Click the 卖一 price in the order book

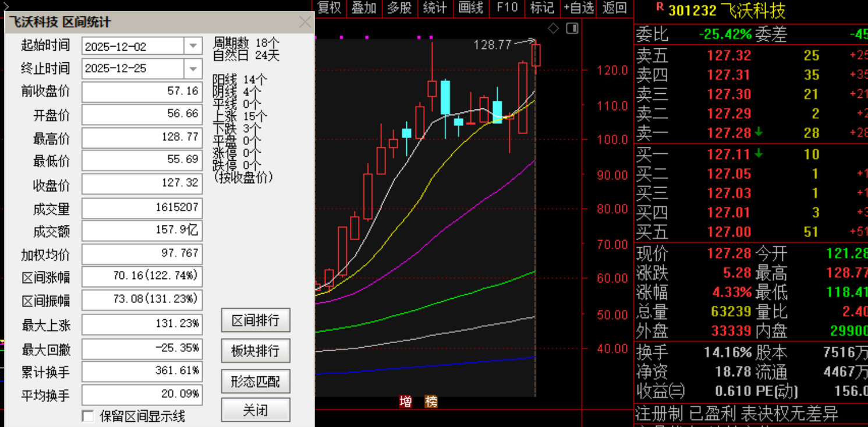pyautogui.click(x=729, y=133)
